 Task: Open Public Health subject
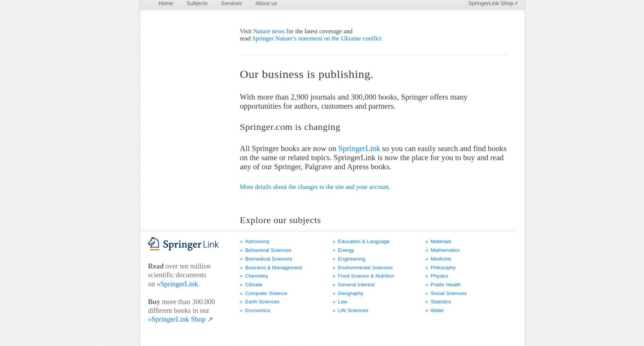(x=445, y=285)
